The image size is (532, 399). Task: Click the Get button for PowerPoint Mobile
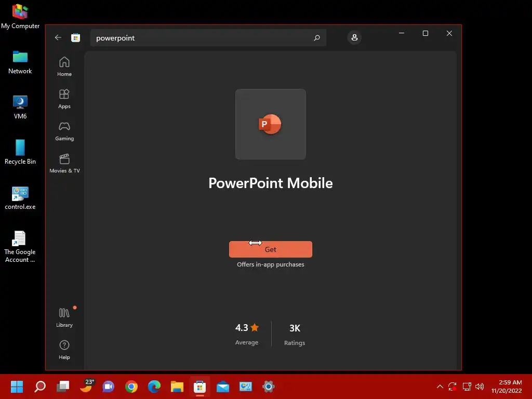click(x=270, y=249)
